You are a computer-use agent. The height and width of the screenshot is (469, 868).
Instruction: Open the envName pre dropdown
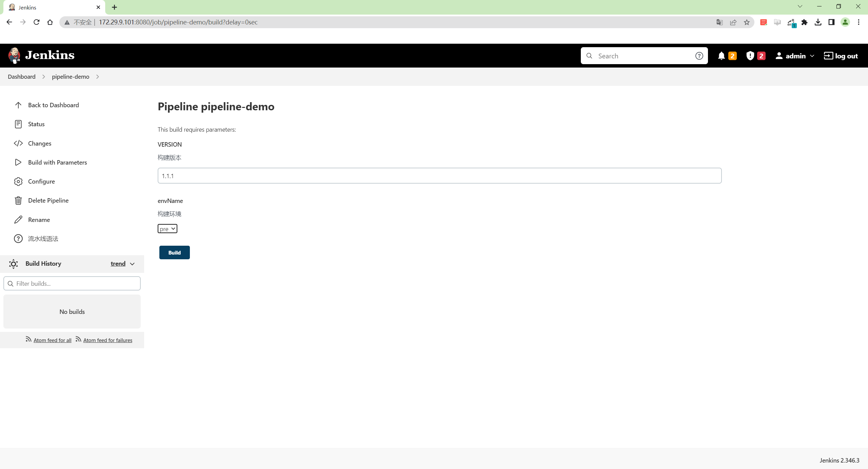(x=167, y=229)
